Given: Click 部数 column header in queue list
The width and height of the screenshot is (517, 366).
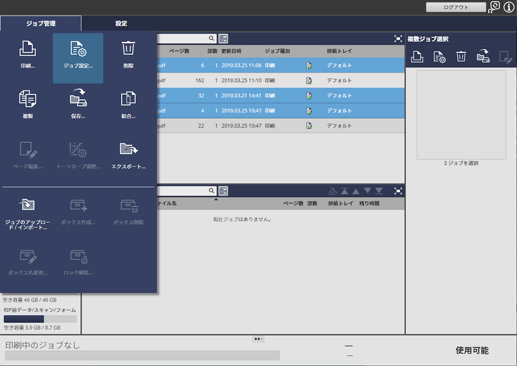Looking at the screenshot, I should (312, 203).
